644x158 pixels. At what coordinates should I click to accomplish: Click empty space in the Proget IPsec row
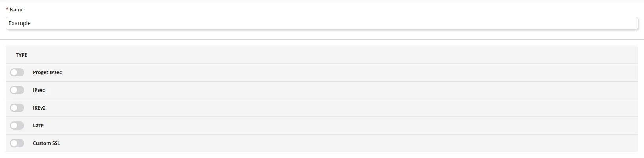click(x=348, y=72)
